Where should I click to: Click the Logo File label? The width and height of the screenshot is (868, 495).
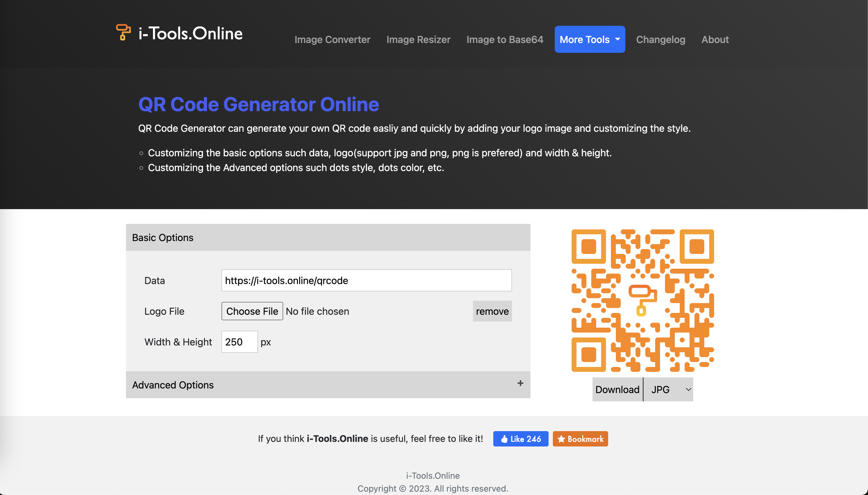(x=164, y=311)
